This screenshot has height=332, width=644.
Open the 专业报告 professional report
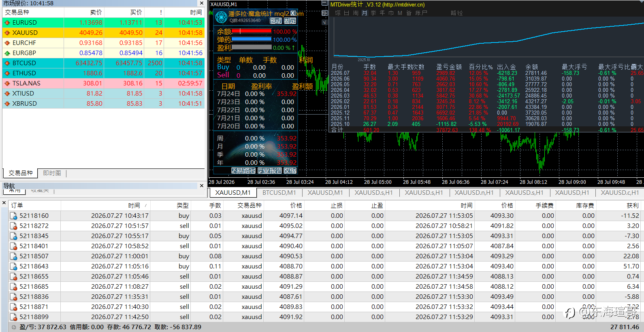[x=270, y=171]
